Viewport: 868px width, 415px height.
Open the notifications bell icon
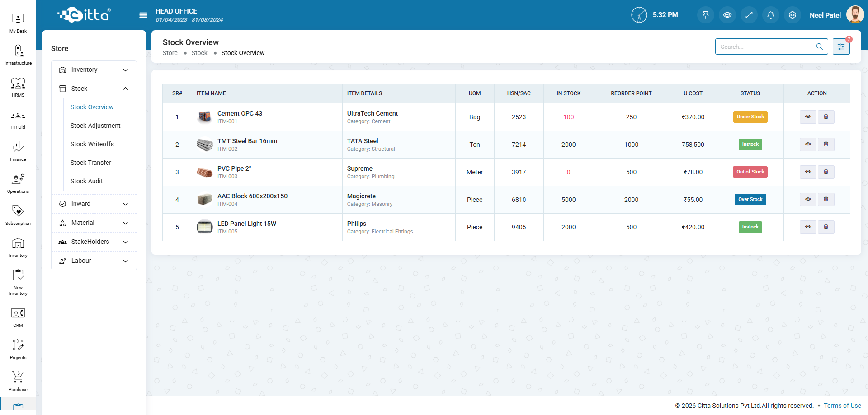(x=771, y=15)
